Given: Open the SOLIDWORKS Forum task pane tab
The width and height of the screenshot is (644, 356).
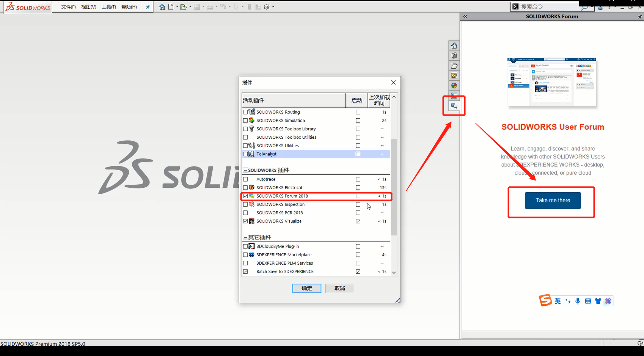Looking at the screenshot, I should [x=454, y=106].
